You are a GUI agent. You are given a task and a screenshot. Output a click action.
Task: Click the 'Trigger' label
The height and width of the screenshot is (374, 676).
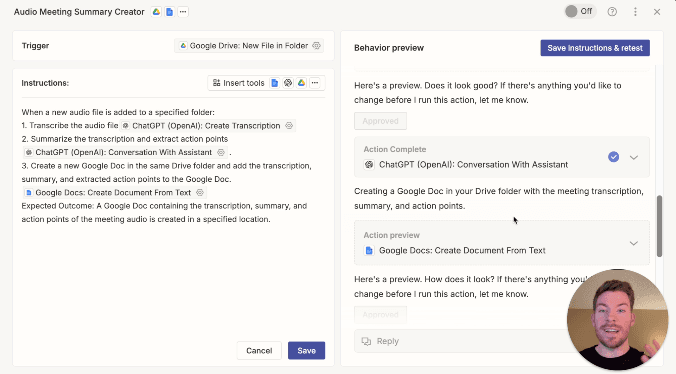(x=35, y=46)
